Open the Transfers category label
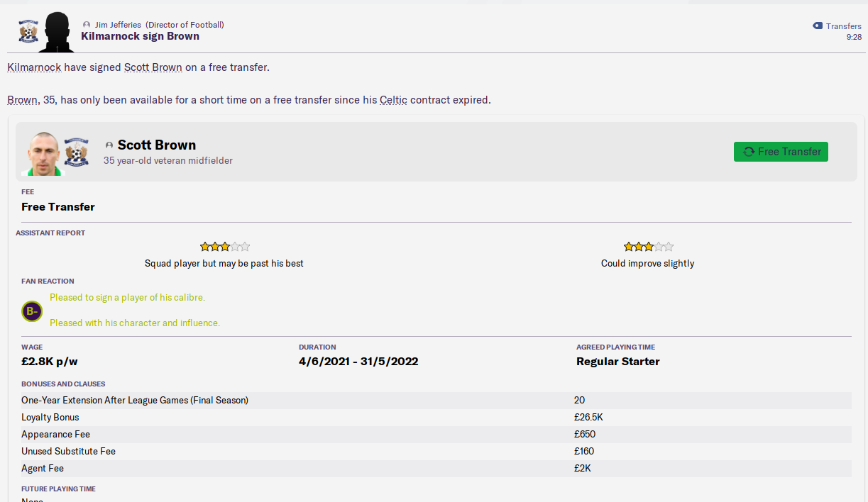The width and height of the screenshot is (868, 502). click(x=843, y=26)
